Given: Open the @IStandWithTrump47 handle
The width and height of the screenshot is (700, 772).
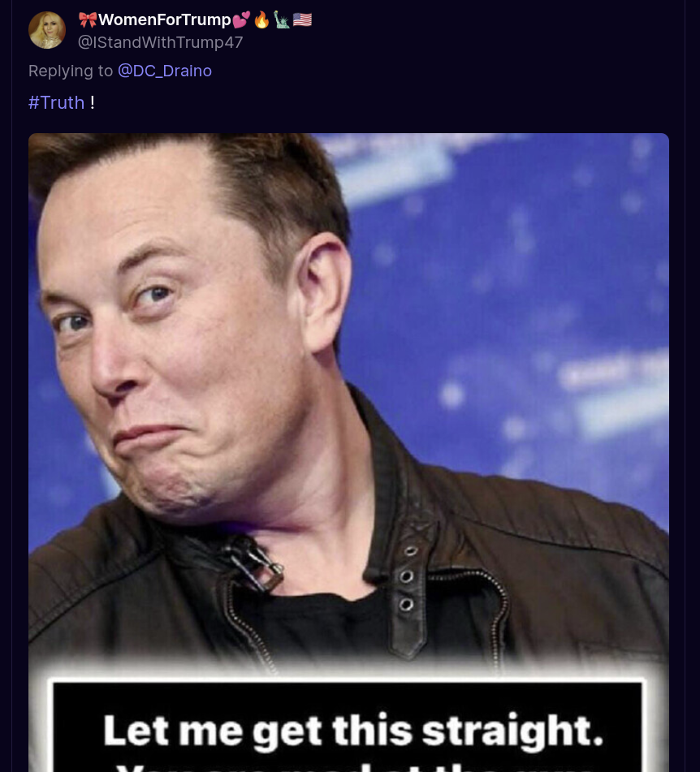Looking at the screenshot, I should coord(161,42).
